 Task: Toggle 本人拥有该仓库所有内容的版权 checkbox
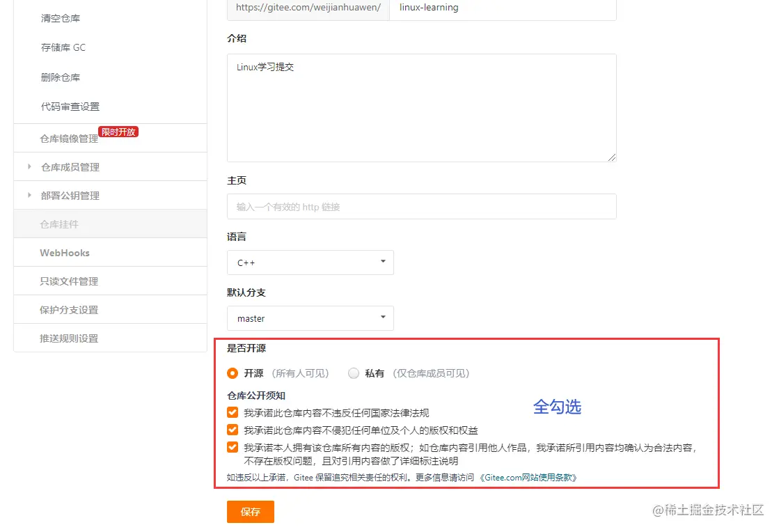tap(233, 446)
